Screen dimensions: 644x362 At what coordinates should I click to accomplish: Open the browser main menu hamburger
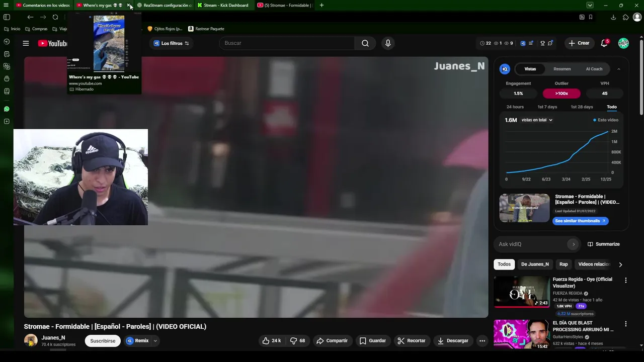click(x=6, y=5)
